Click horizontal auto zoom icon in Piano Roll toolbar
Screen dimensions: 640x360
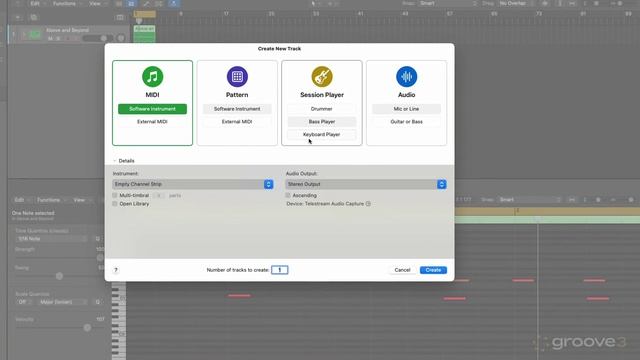[572, 200]
